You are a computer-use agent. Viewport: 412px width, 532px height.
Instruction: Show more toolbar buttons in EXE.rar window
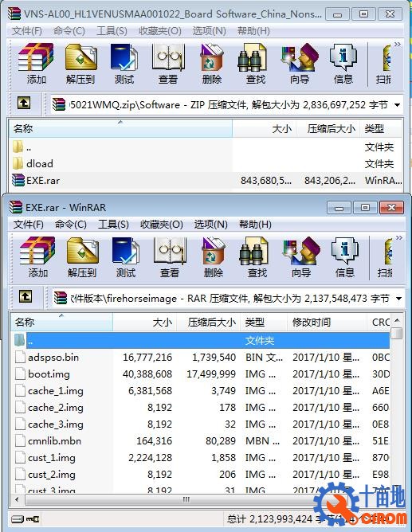coord(399,238)
